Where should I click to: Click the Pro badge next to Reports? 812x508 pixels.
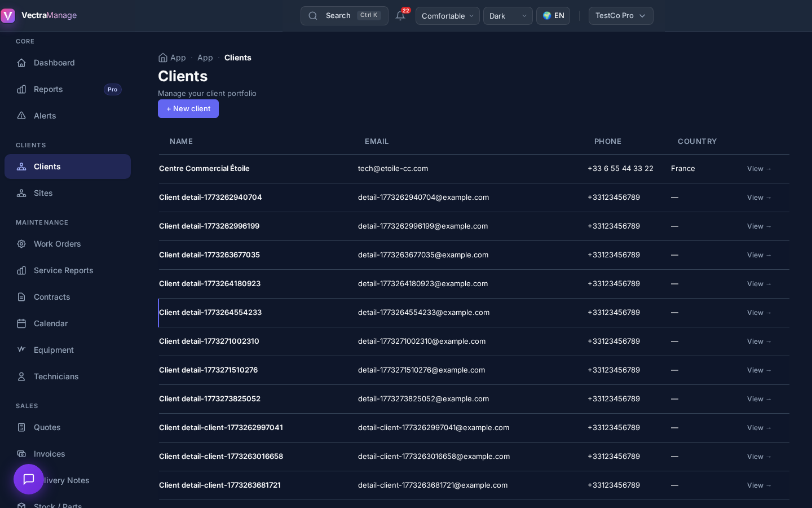click(113, 89)
